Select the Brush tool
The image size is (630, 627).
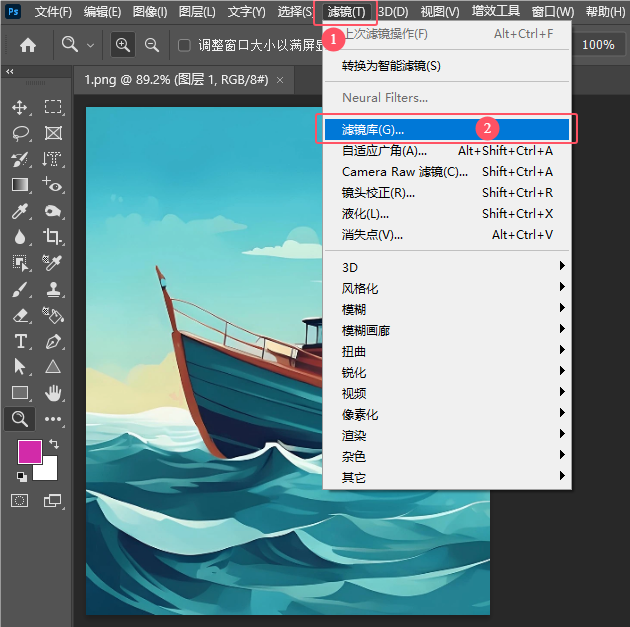[x=19, y=289]
